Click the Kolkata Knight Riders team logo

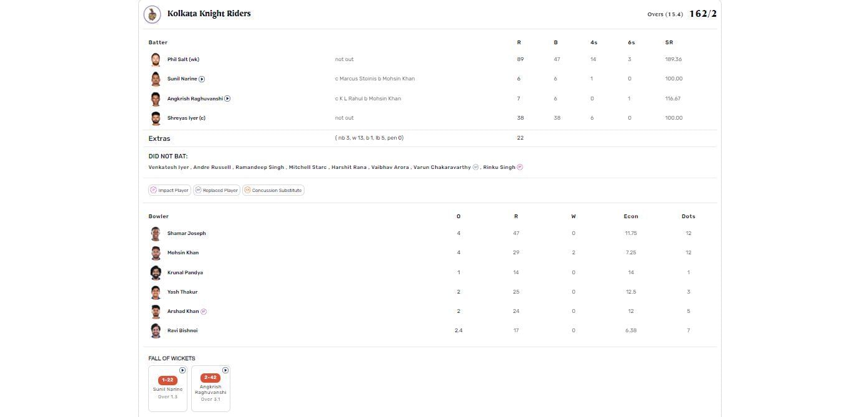[152, 14]
